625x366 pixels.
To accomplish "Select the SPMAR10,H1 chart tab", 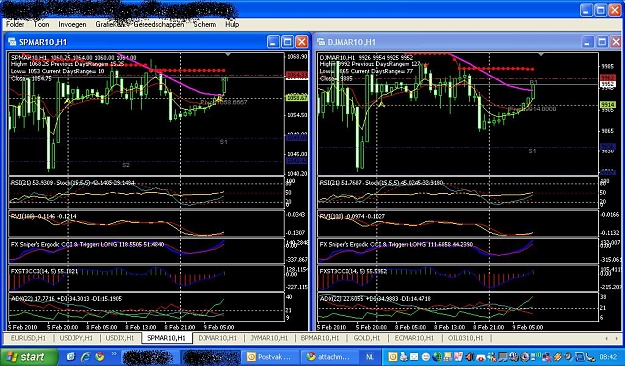I will point(167,338).
